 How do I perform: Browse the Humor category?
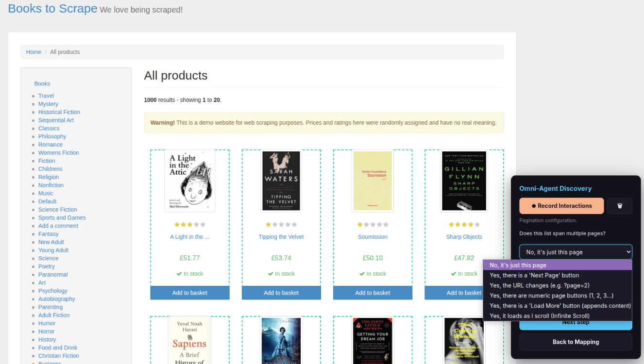[x=47, y=323]
